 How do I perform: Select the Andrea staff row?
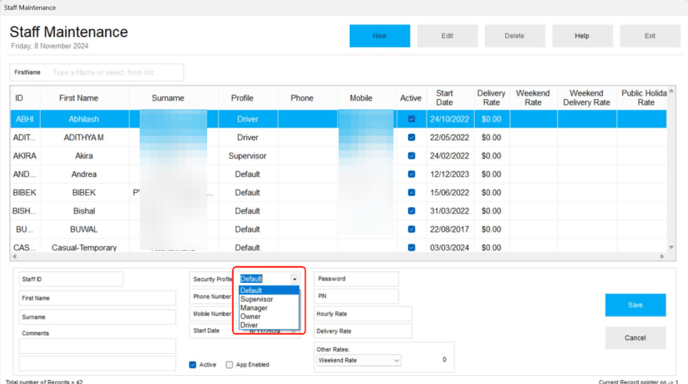tap(338, 174)
